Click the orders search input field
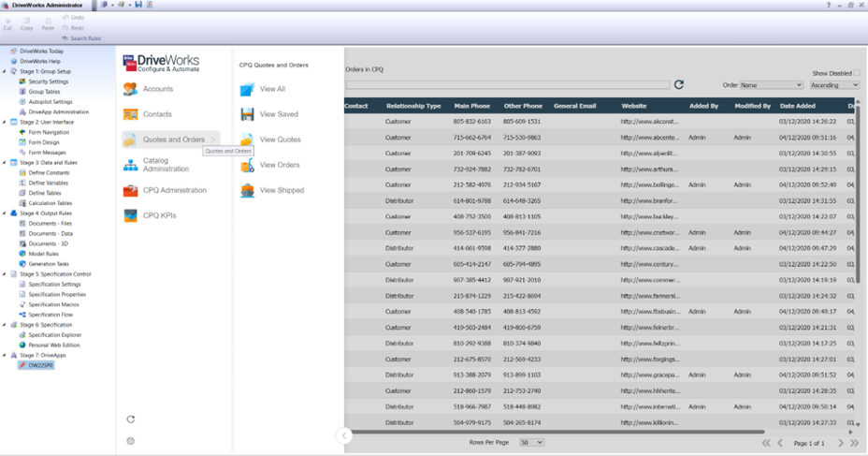Viewport: 868px width, 456px height. pyautogui.click(x=508, y=85)
